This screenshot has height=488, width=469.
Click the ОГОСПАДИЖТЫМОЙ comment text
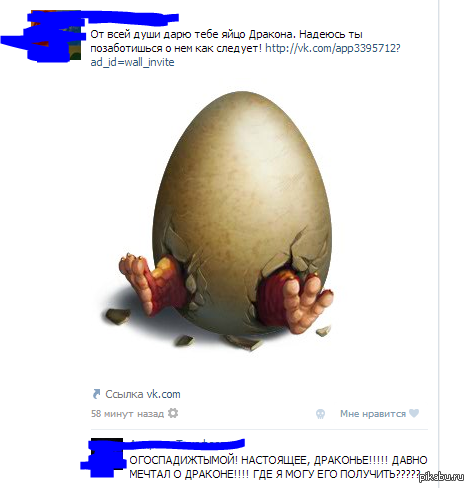pyautogui.click(x=278, y=467)
